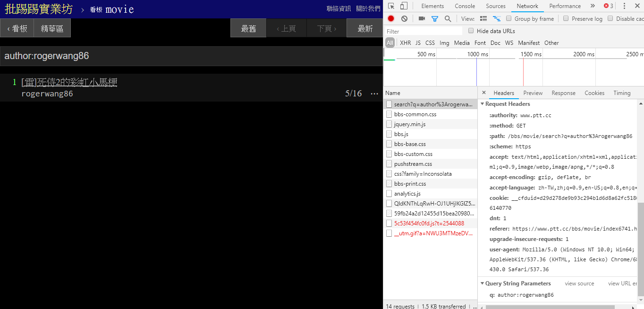The image size is (644, 309).
Task: Click the capture screenshots camera icon
Action: (422, 18)
